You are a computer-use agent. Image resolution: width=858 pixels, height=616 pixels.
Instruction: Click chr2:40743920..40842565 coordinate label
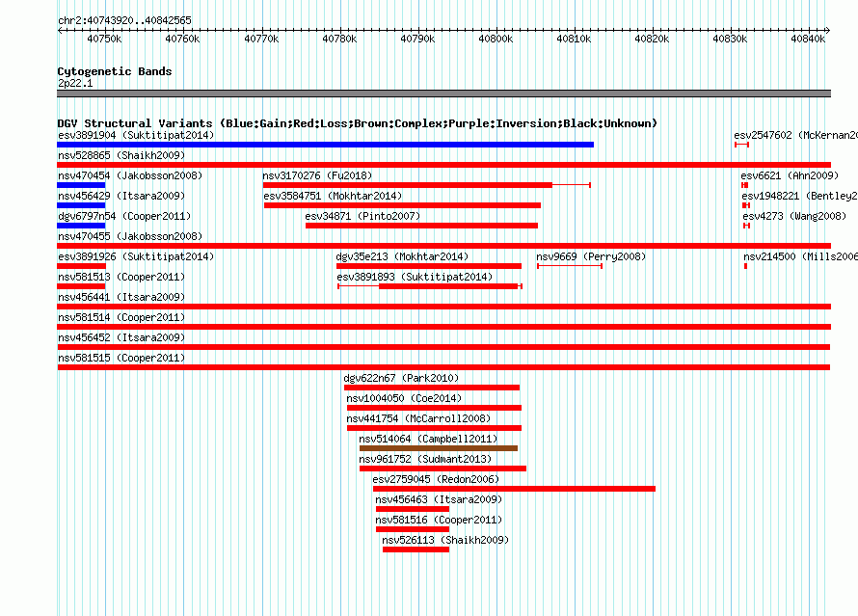pyautogui.click(x=124, y=20)
